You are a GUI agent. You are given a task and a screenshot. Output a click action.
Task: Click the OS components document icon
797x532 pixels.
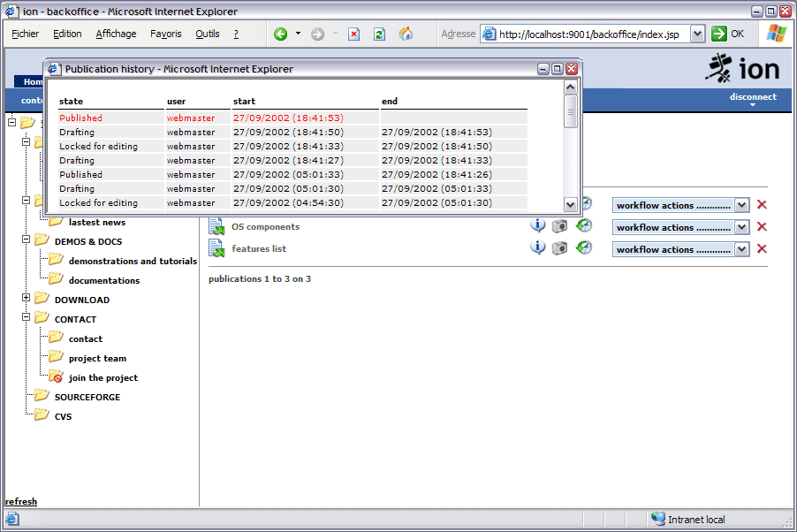[216, 226]
